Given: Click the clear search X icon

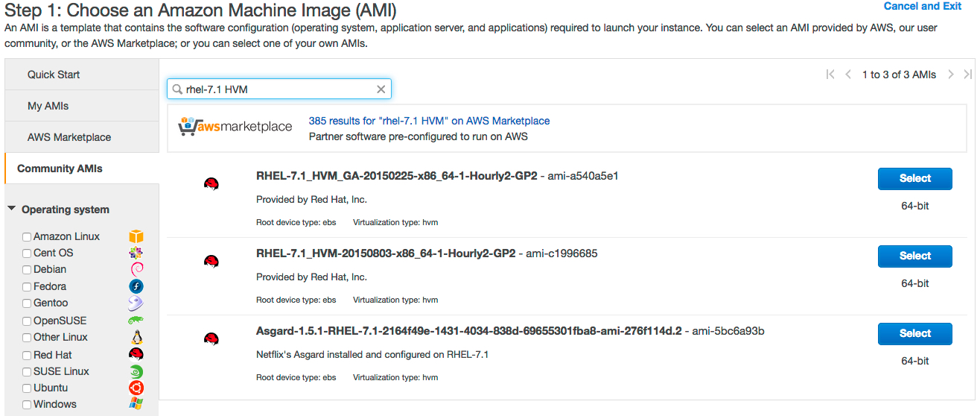Looking at the screenshot, I should click(381, 89).
